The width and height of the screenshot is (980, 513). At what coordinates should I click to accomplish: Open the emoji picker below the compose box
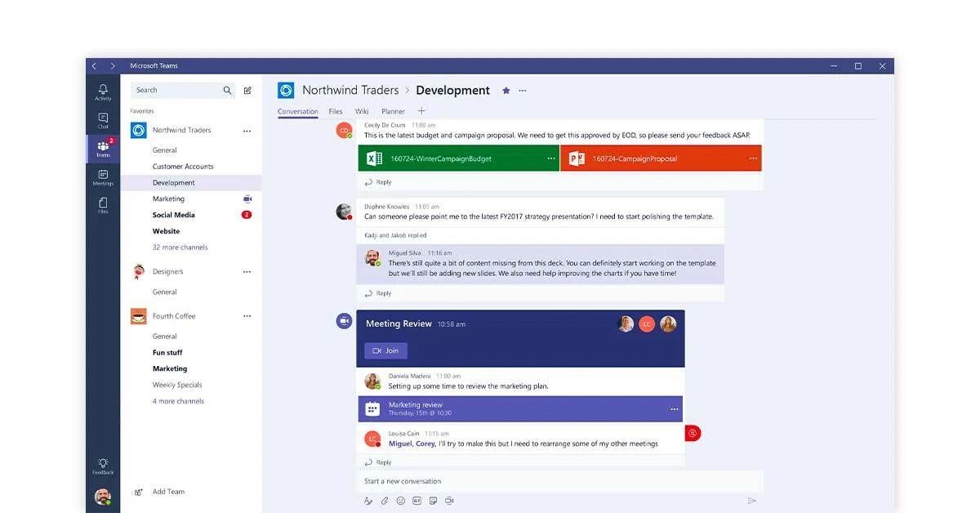tap(400, 500)
